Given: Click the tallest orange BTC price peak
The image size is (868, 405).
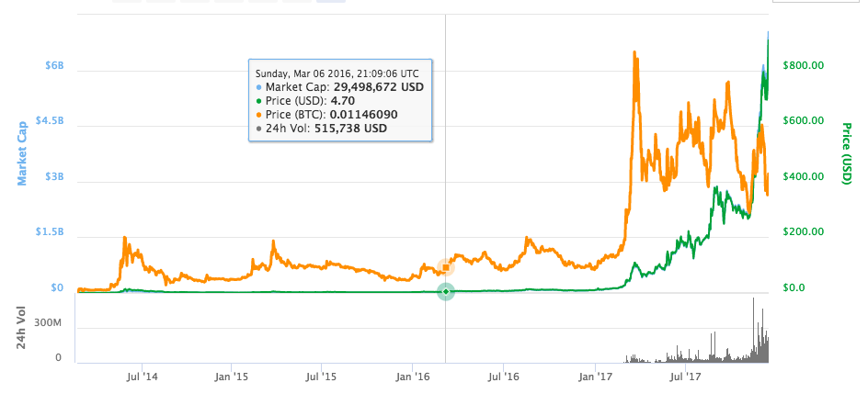Looking at the screenshot, I should tap(634, 53).
